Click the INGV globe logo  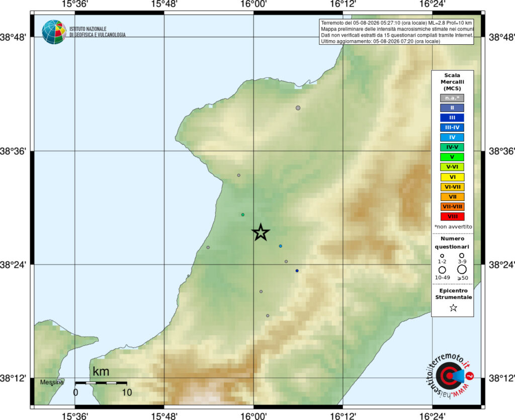(54, 32)
